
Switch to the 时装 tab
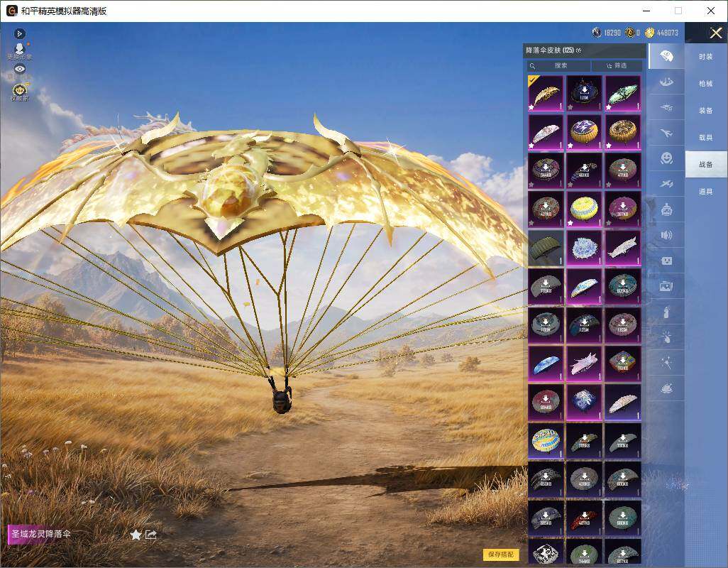click(x=706, y=57)
